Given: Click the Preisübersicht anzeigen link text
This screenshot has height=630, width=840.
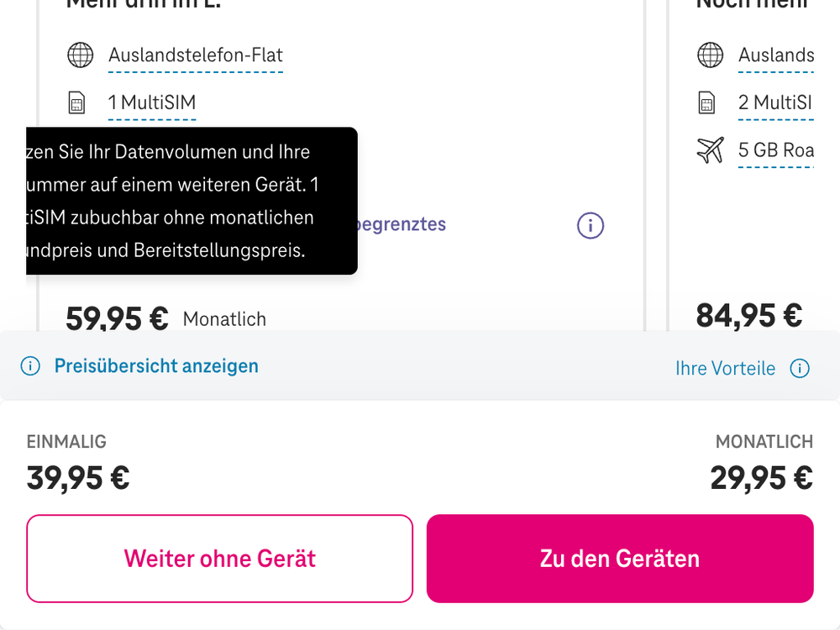Looking at the screenshot, I should click(x=155, y=365).
